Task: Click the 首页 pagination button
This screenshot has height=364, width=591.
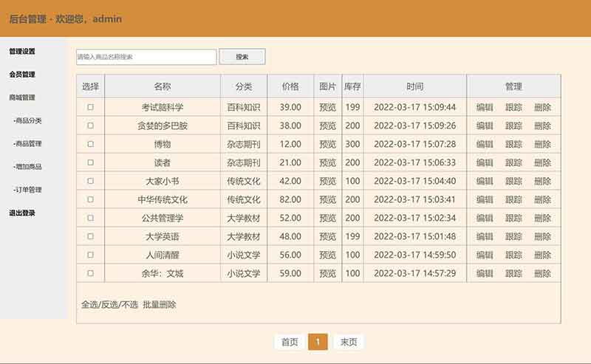Action: pyautogui.click(x=290, y=342)
